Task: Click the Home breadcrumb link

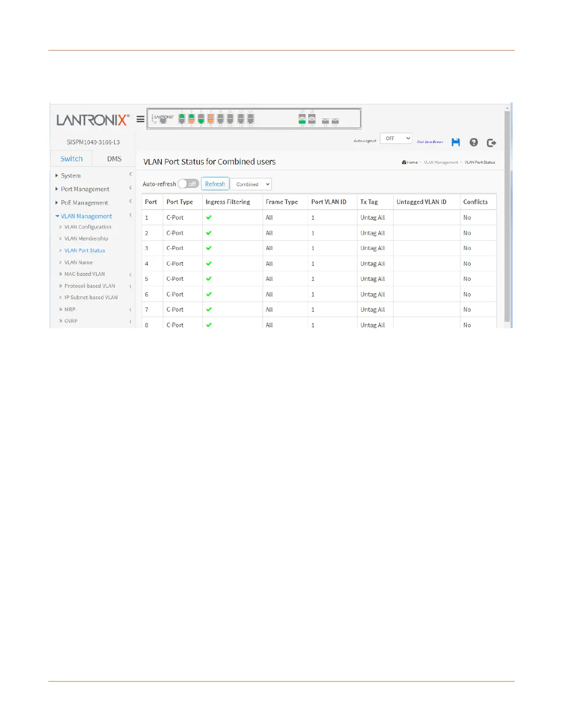Action: coord(412,162)
